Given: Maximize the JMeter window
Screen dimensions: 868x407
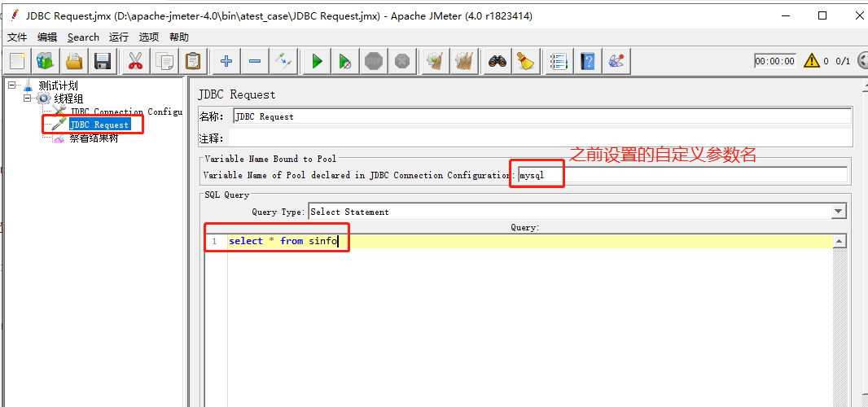Looking at the screenshot, I should coord(822,15).
